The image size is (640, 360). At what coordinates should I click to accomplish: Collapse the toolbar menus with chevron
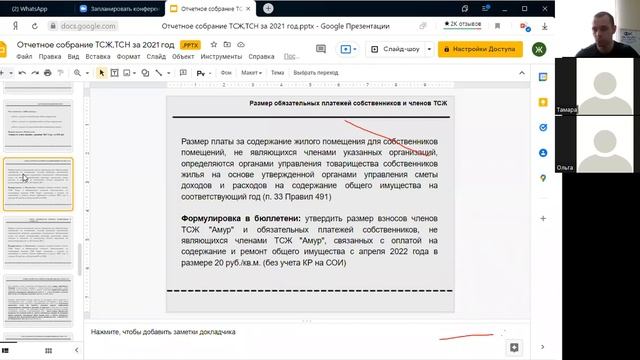522,73
